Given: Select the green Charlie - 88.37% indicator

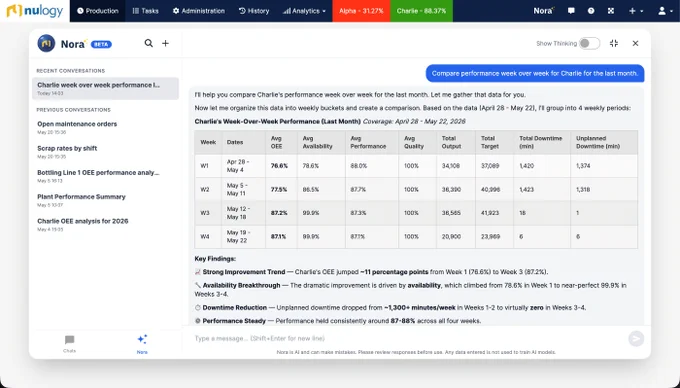Looking at the screenshot, I should pos(422,11).
